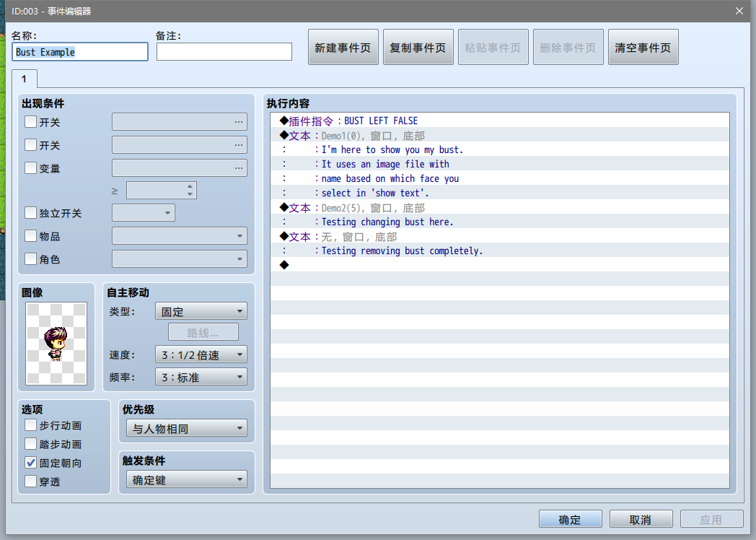Open the 类型 movement type dropdown

(201, 311)
